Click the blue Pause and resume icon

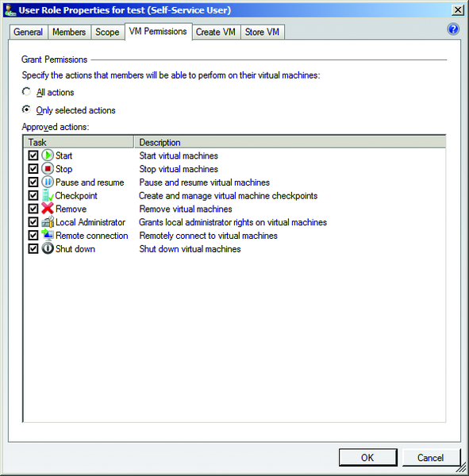point(48,182)
